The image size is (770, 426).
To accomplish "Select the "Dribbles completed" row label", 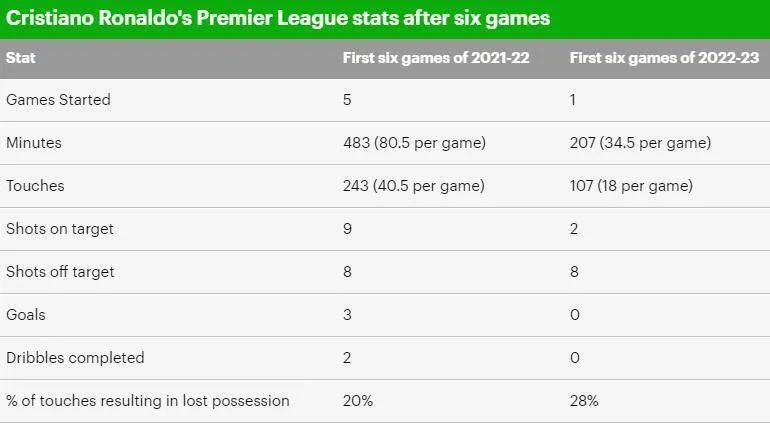I will [x=75, y=358].
